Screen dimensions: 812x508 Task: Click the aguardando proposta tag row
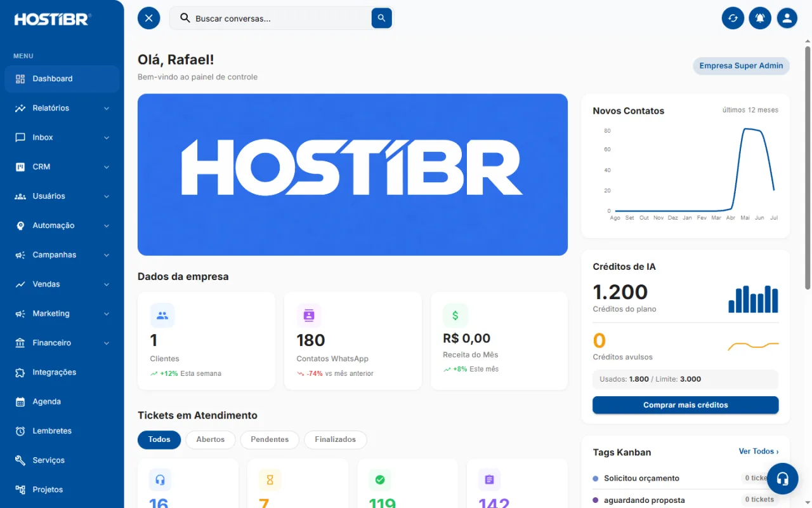(686, 500)
